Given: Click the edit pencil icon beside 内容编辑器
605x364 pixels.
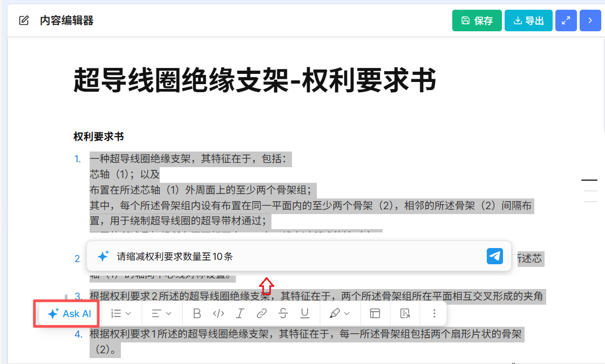Looking at the screenshot, I should point(24,20).
